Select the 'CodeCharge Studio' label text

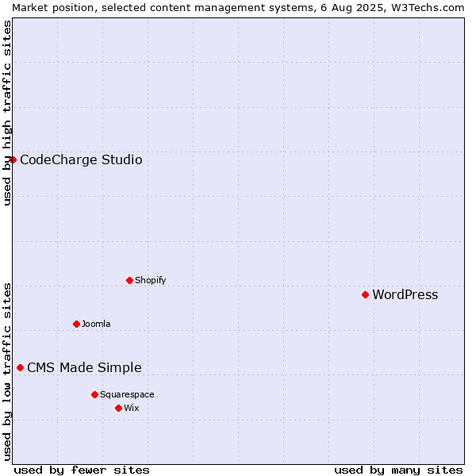click(x=81, y=159)
